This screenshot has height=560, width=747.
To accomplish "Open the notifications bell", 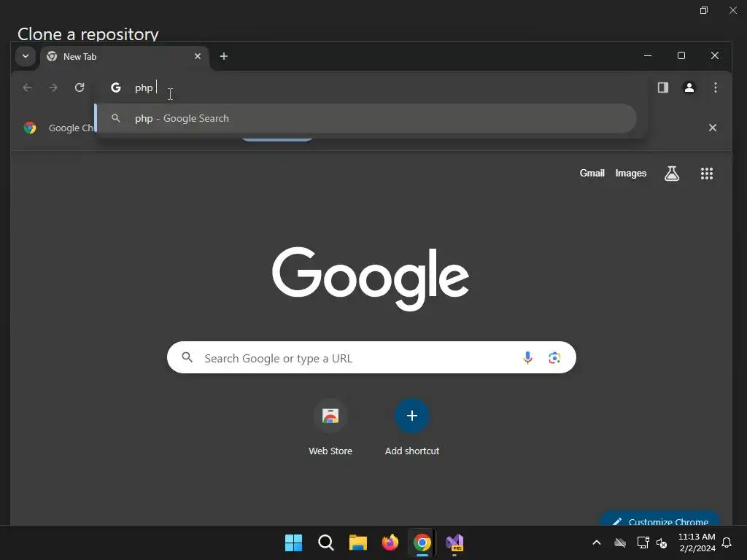I will (727, 542).
